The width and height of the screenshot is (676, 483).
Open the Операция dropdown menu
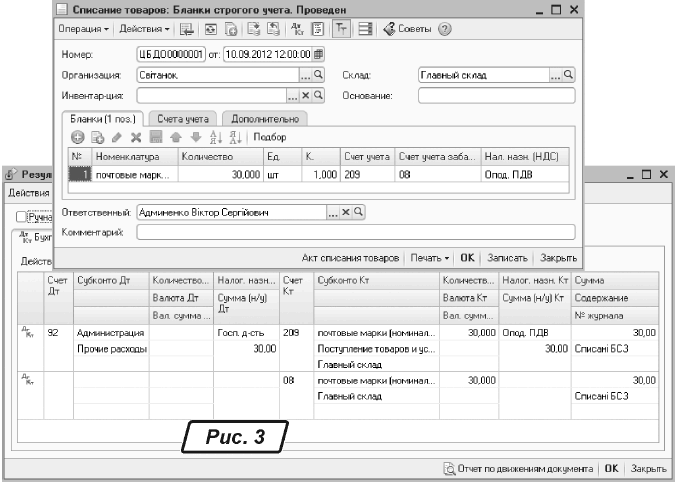coord(83,30)
